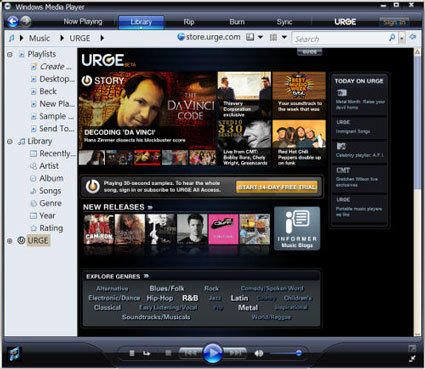This screenshot has width=425, height=369.
Task: Open pink album cover in New Releases
Action: coord(223,229)
